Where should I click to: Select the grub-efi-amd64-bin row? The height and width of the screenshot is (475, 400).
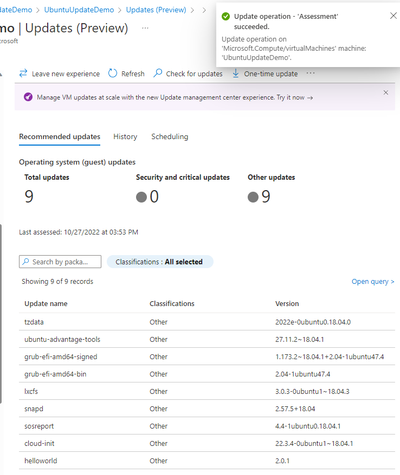click(207, 374)
